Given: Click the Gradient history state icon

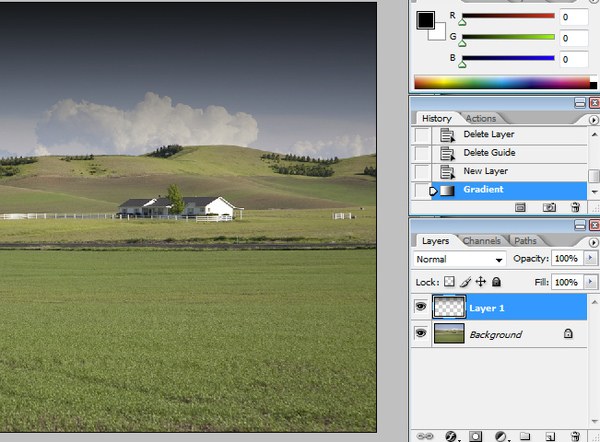Looking at the screenshot, I should click(x=447, y=190).
